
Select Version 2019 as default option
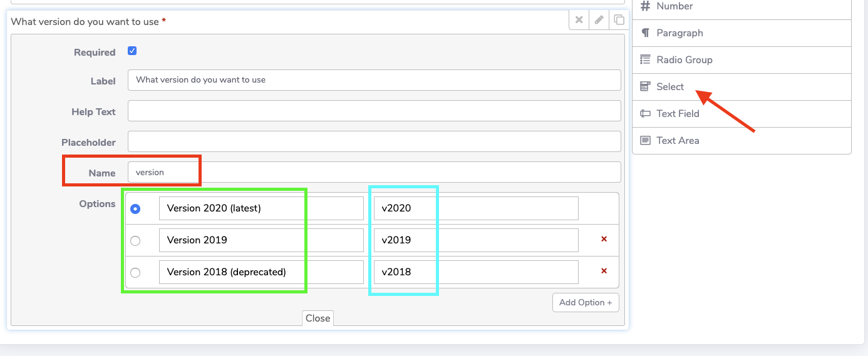pyautogui.click(x=135, y=241)
